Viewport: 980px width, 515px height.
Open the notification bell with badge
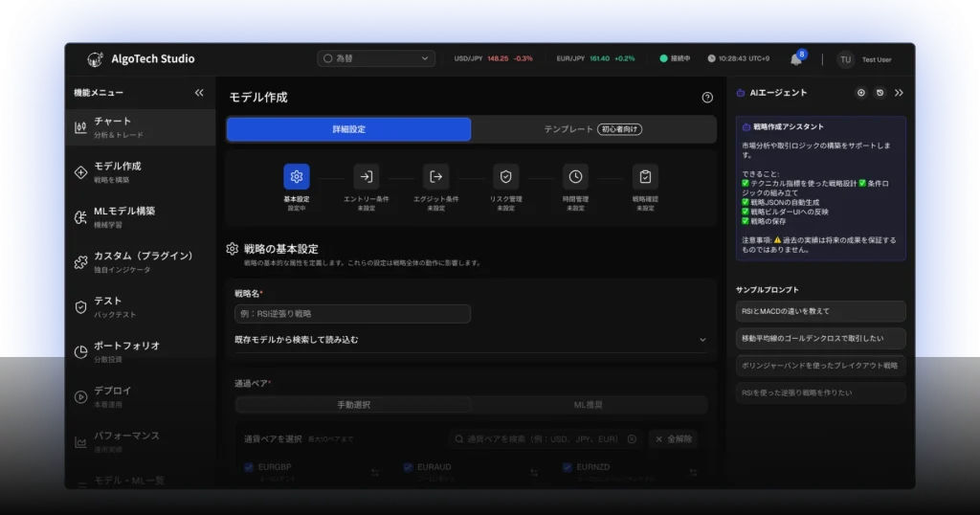tap(797, 58)
